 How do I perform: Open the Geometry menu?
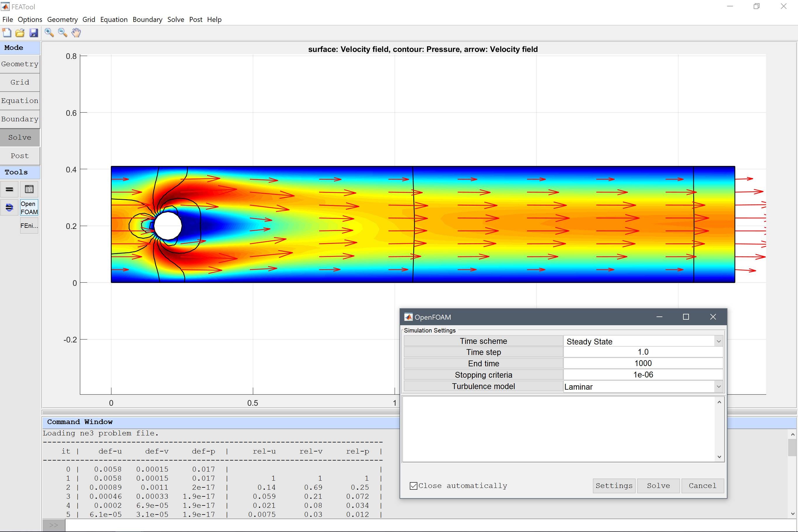coord(62,19)
